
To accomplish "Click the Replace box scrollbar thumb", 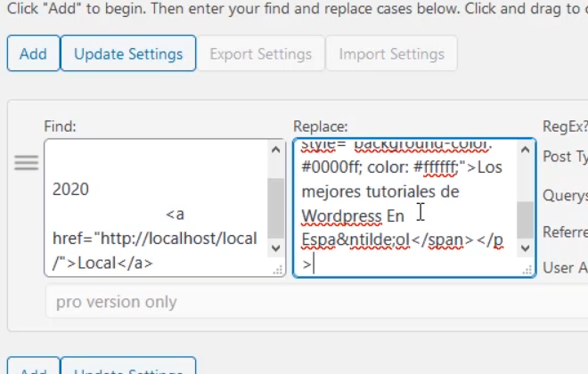I will [526, 219].
